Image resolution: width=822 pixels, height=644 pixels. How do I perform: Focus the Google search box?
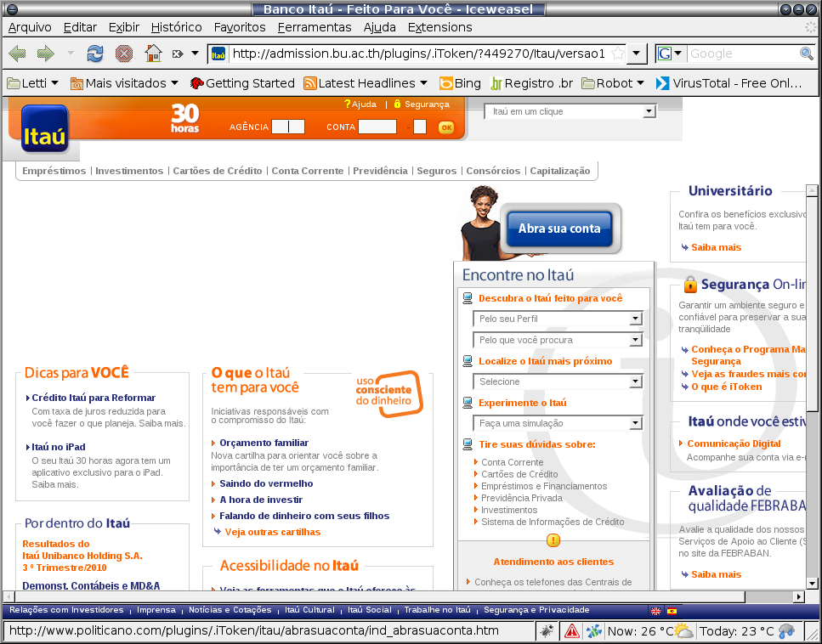(x=743, y=54)
